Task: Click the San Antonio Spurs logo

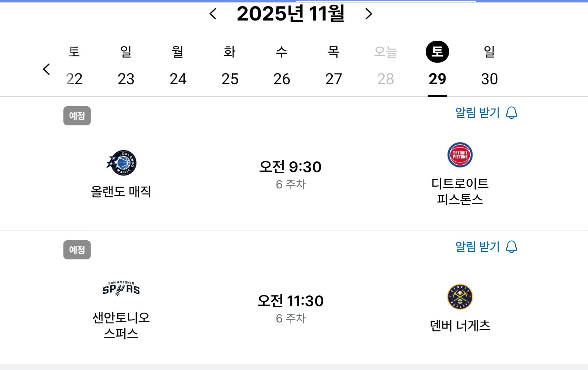Action: pos(121,289)
